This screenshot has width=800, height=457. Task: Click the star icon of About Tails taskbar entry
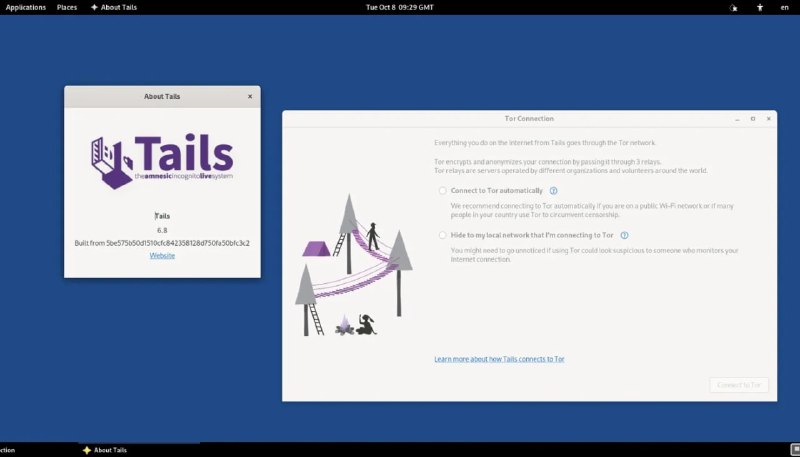[x=87, y=450]
